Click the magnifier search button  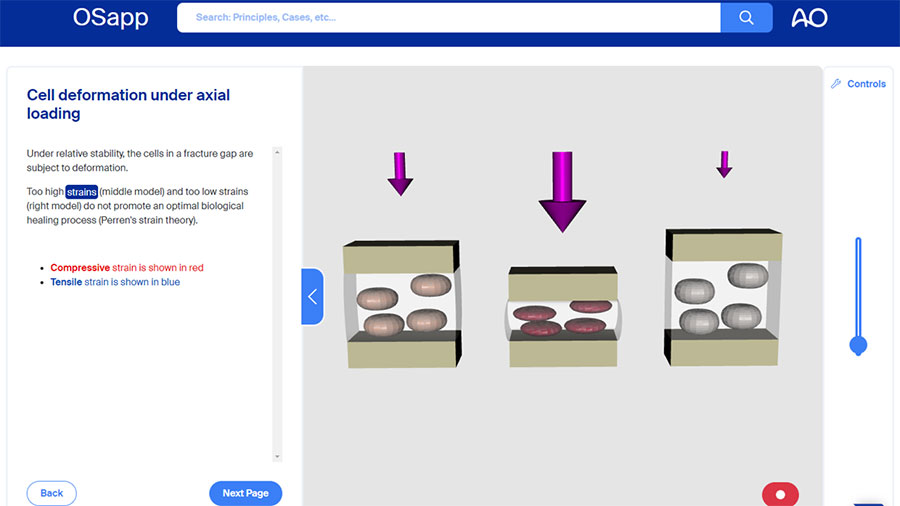click(x=746, y=17)
